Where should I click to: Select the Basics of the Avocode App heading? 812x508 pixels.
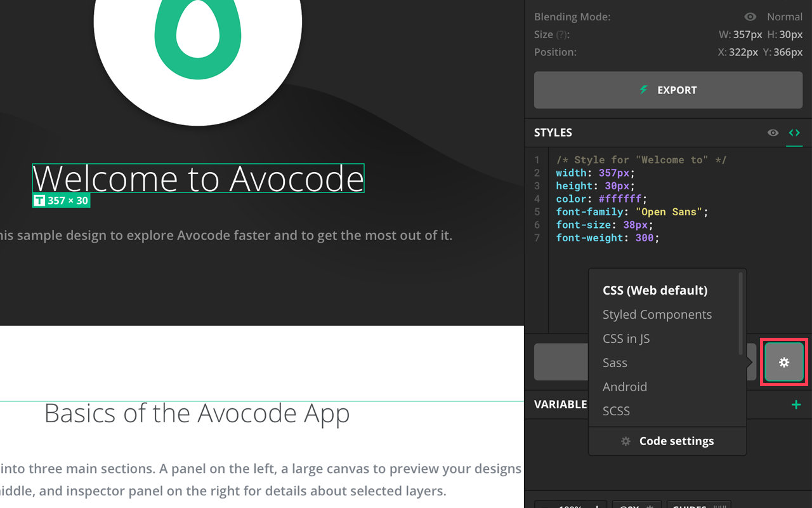pos(197,413)
